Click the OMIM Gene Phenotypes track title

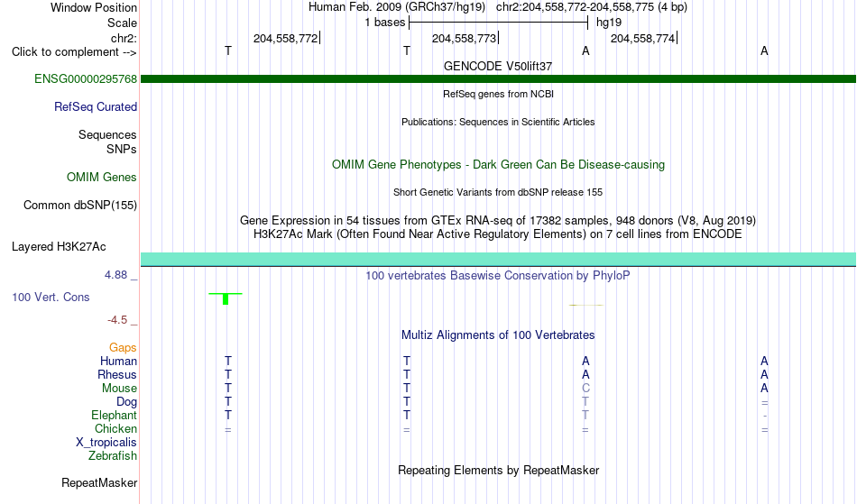[499, 165]
